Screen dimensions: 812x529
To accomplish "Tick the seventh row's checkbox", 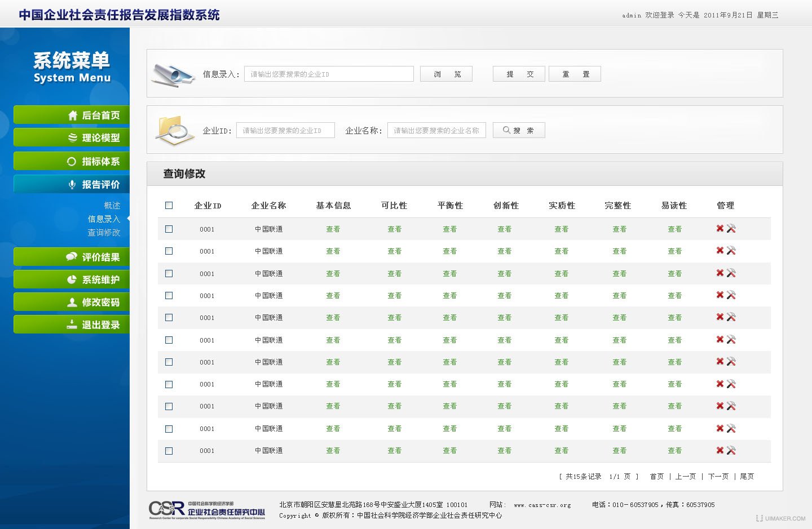I will point(169,362).
